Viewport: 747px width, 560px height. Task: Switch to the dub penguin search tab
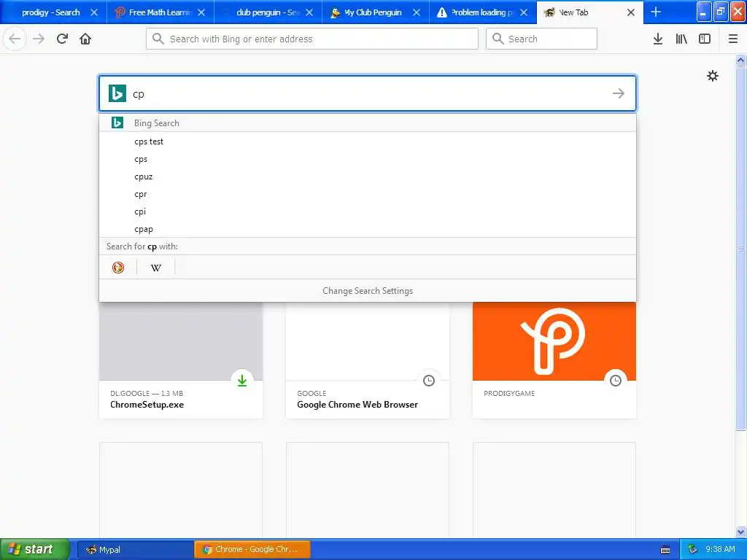(268, 12)
